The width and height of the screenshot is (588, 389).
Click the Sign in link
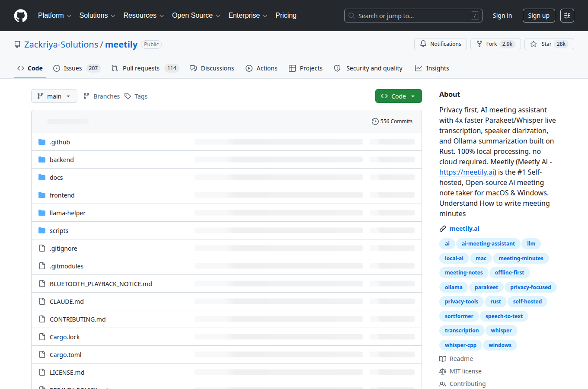click(502, 16)
